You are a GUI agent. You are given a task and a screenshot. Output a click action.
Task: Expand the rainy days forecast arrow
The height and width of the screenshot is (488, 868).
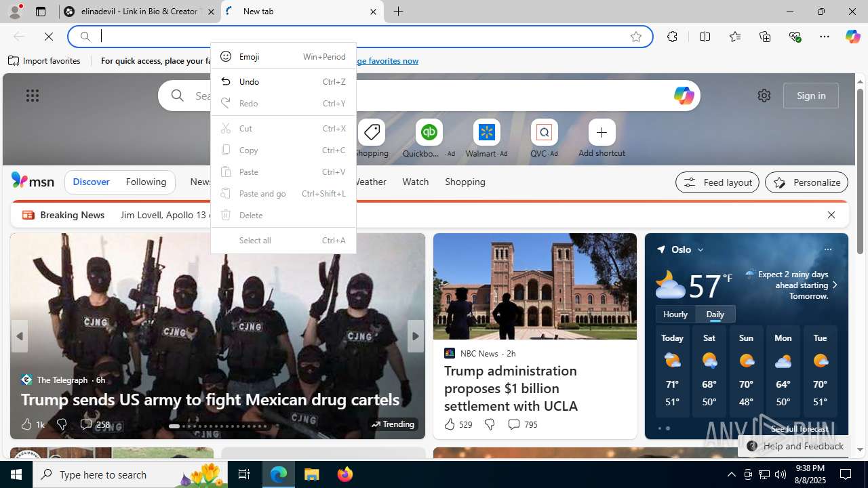click(835, 285)
